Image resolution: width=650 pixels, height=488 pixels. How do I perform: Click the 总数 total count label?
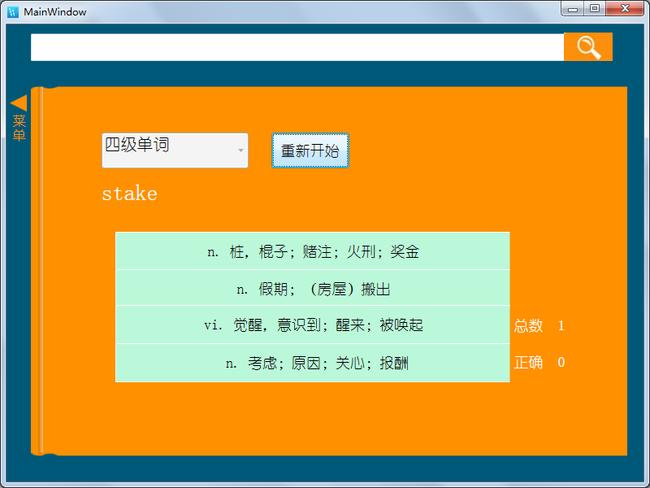[x=528, y=325]
